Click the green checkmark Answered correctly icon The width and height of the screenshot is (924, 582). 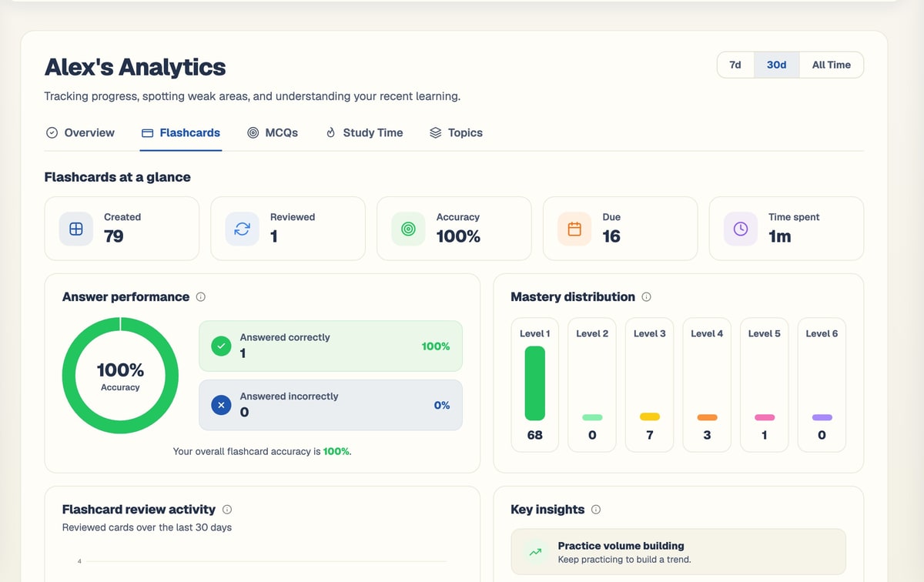[x=222, y=346]
